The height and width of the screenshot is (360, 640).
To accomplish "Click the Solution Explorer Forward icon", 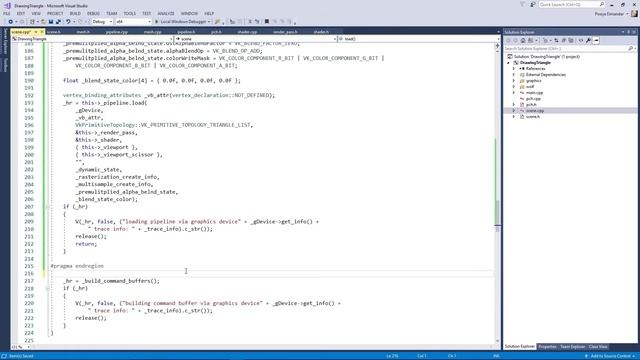I will [x=516, y=40].
